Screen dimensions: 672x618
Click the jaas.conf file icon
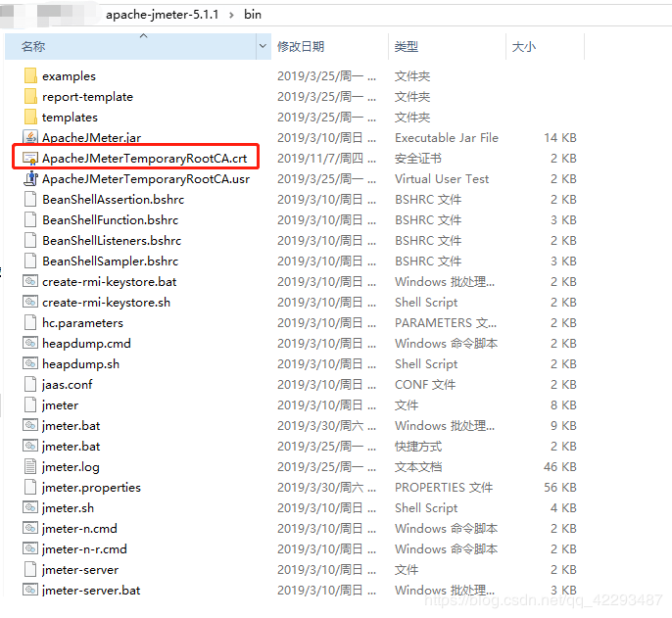pyautogui.click(x=30, y=385)
